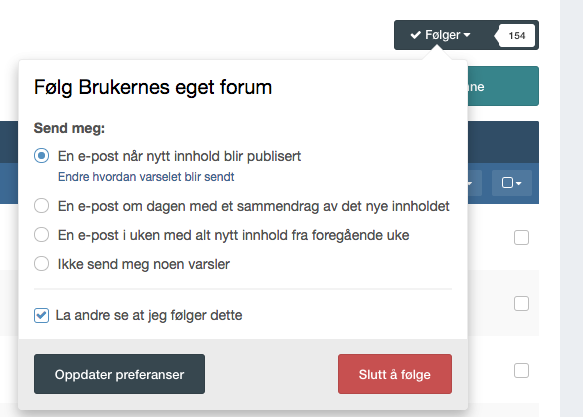Select 'En e-post i uken' option
Viewport: 583px width, 417px height.
click(x=41, y=235)
